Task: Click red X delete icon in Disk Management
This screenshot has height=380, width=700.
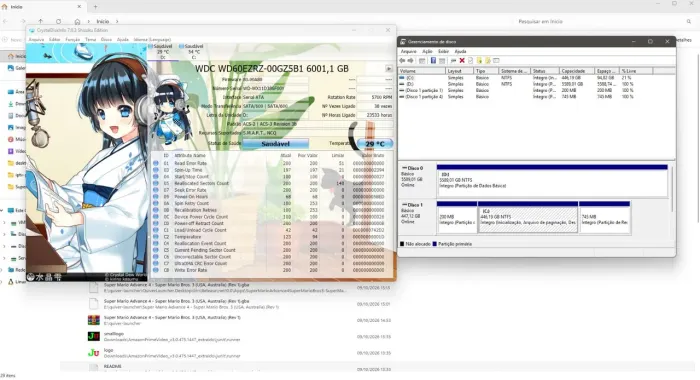Action: coord(462,61)
